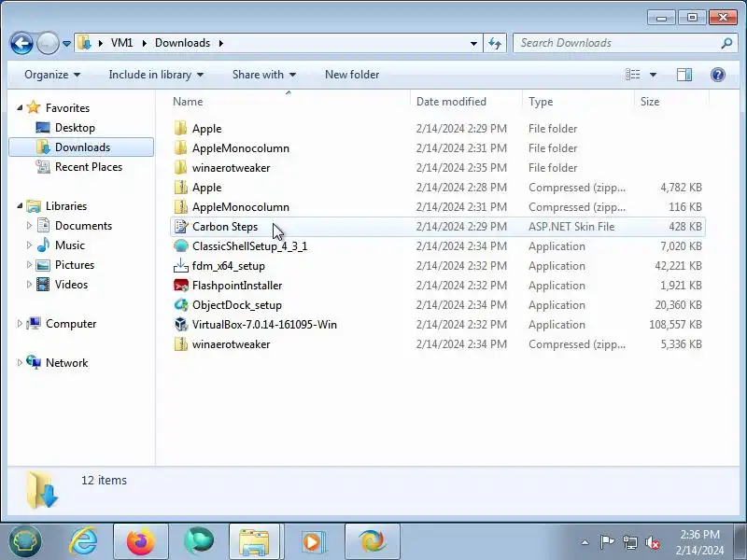The width and height of the screenshot is (747, 560).
Task: Select the Documents library
Action: tap(75, 226)
